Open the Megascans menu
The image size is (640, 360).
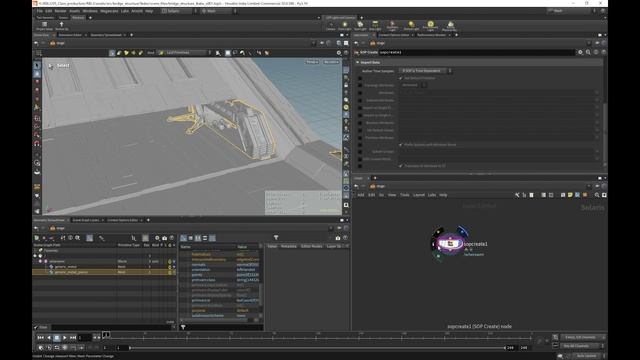pos(109,11)
